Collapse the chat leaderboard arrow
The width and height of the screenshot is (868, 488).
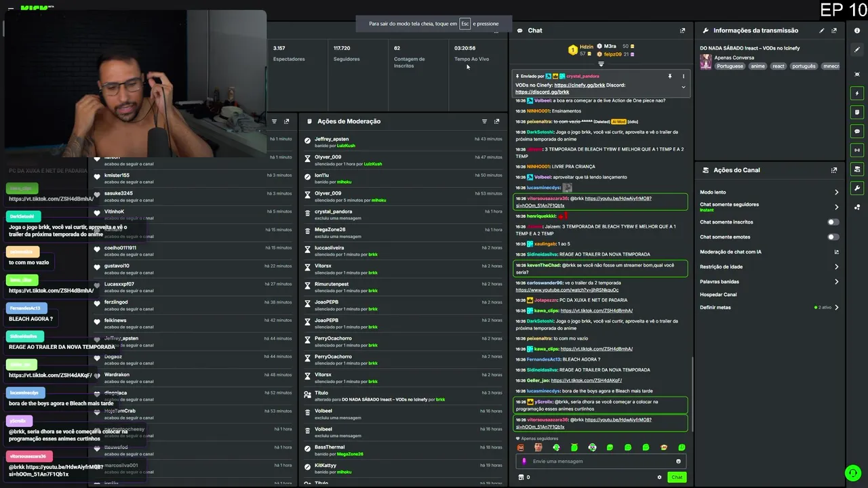tap(601, 64)
